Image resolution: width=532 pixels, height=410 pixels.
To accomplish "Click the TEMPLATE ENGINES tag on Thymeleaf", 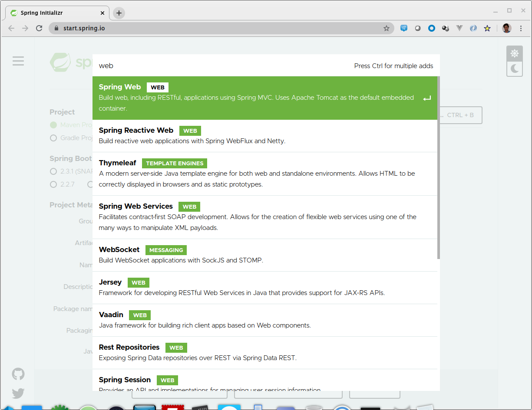I will (x=175, y=164).
